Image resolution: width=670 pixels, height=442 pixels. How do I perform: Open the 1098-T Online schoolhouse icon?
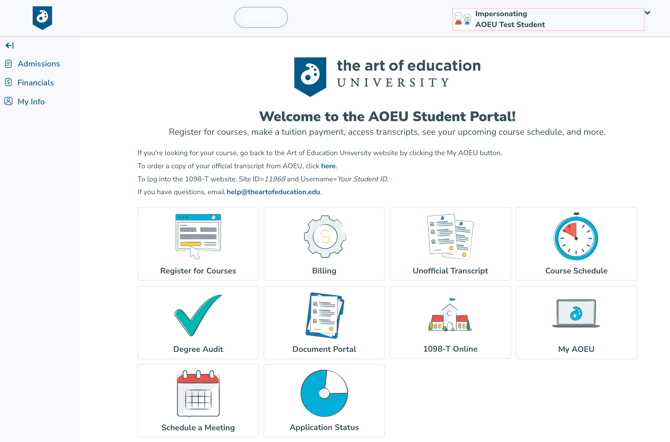point(450,316)
